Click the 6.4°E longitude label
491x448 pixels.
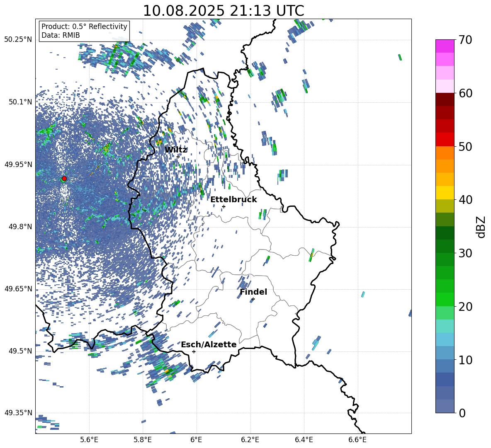point(304,440)
